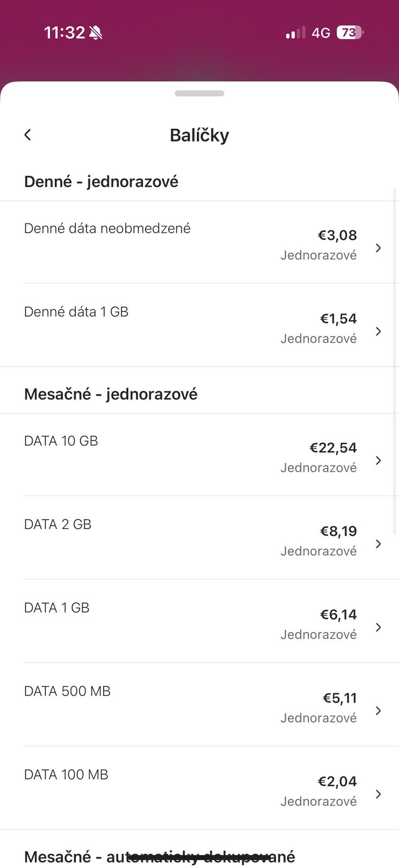Choose the Denné dáta 1 GB package

76,312
